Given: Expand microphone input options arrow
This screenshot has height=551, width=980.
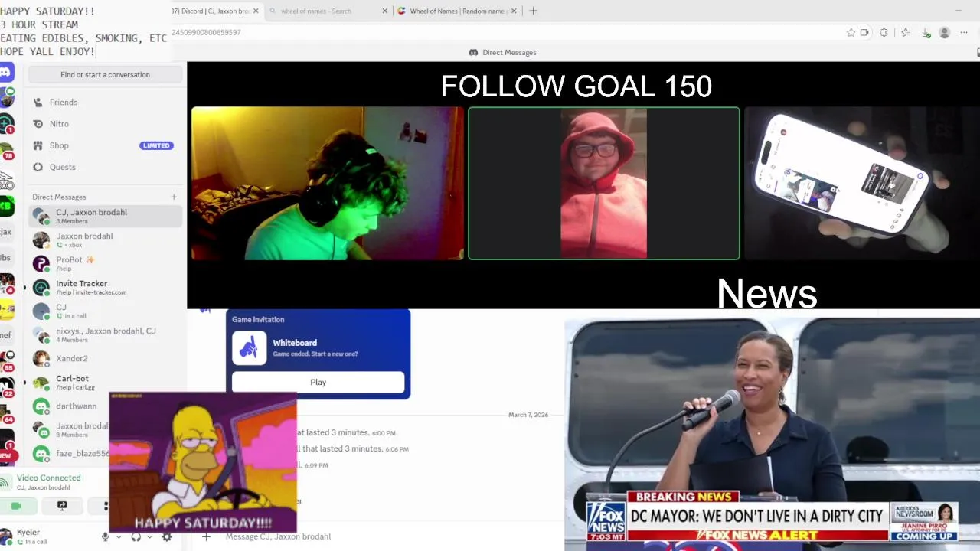Looking at the screenshot, I should [119, 537].
